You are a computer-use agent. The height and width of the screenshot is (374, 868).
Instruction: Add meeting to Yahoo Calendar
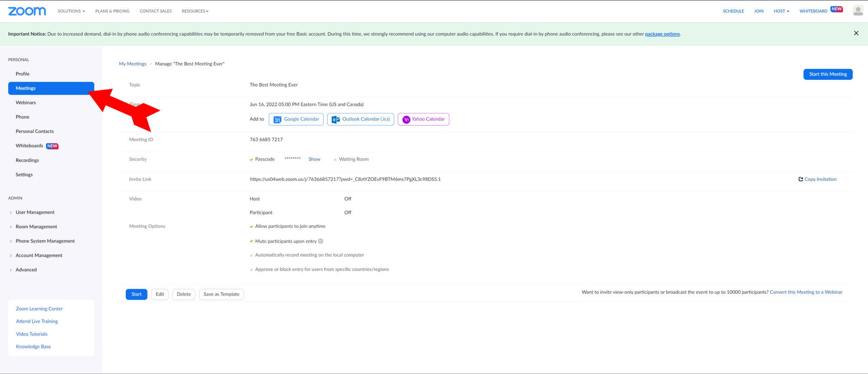pos(424,119)
